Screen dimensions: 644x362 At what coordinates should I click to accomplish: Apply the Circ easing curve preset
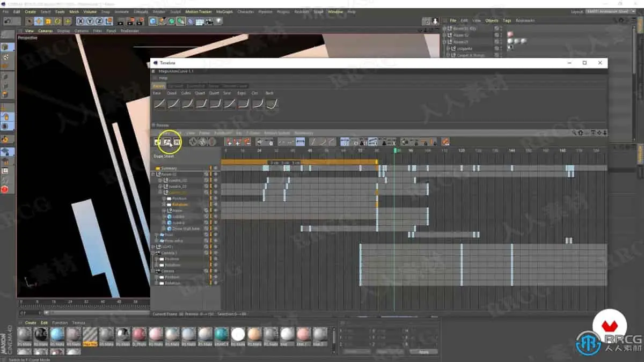point(258,104)
